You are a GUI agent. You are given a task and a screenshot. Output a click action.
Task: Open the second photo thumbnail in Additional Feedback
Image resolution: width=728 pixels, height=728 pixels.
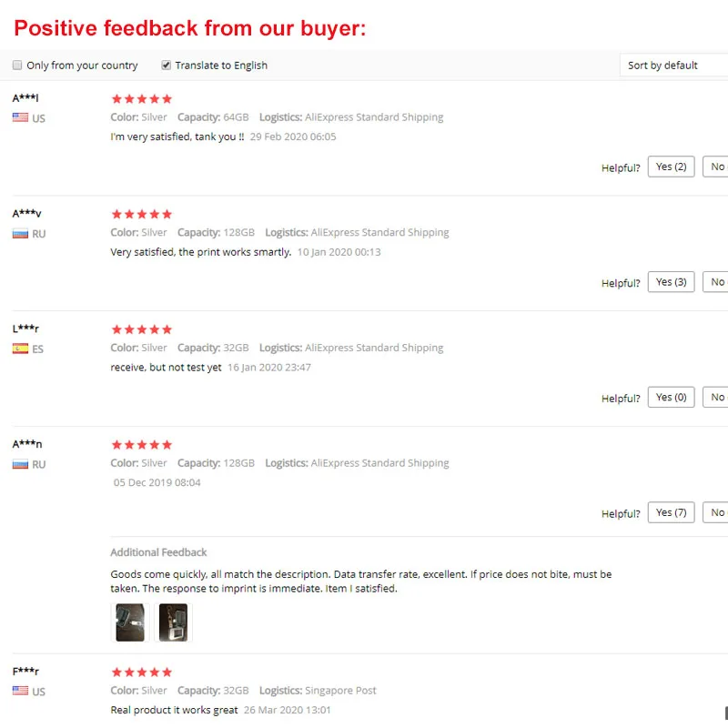point(173,622)
